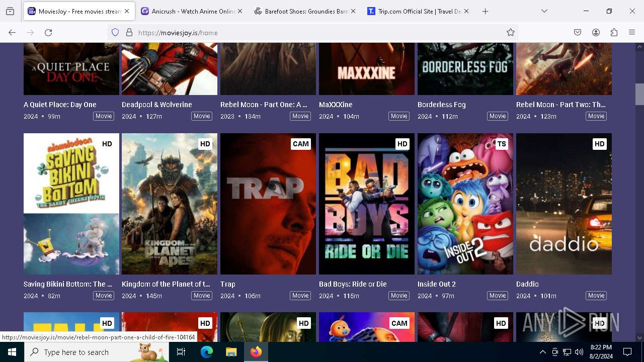Open Kingdom of the Planet of the Apes poster

point(170,204)
